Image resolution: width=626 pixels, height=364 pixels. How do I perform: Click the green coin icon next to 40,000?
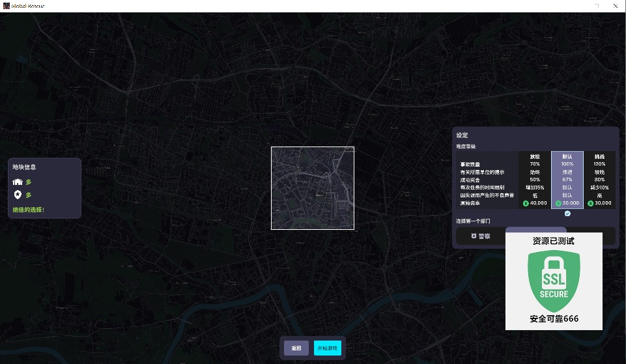tap(526, 204)
